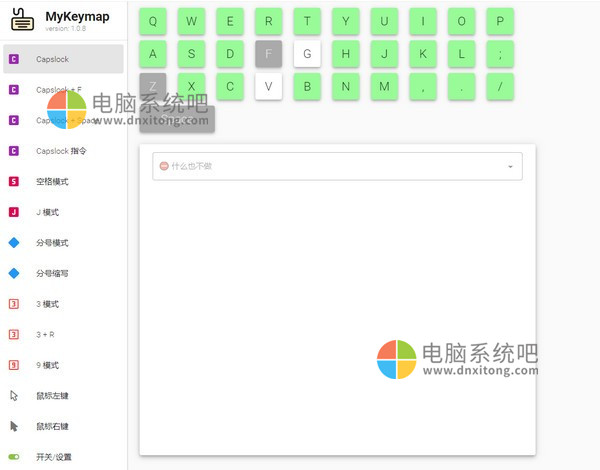Click the filled cursor icon for 鼠标右键
This screenshot has height=470, width=600.
(x=14, y=426)
